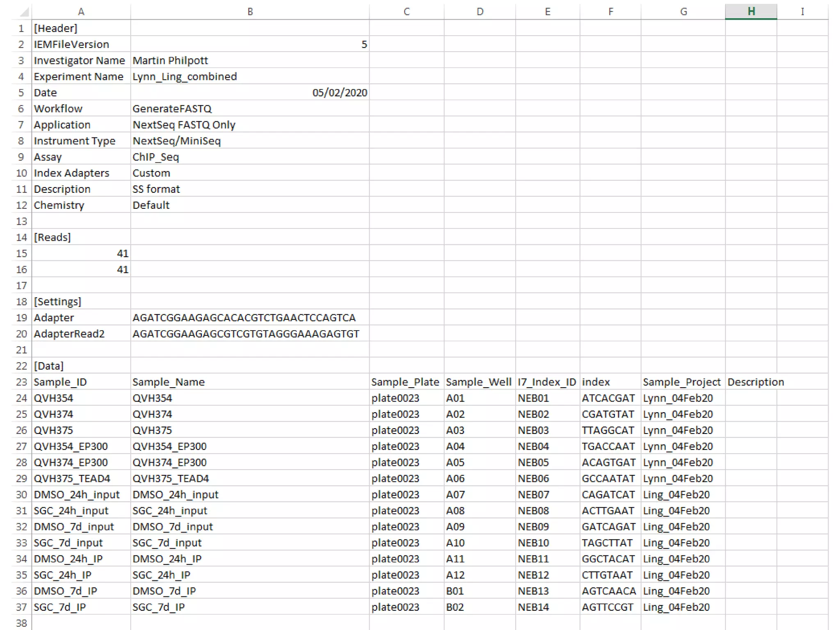Select cell containing Lynn_Ling_combined
This screenshot has height=630, width=840.
250,76
